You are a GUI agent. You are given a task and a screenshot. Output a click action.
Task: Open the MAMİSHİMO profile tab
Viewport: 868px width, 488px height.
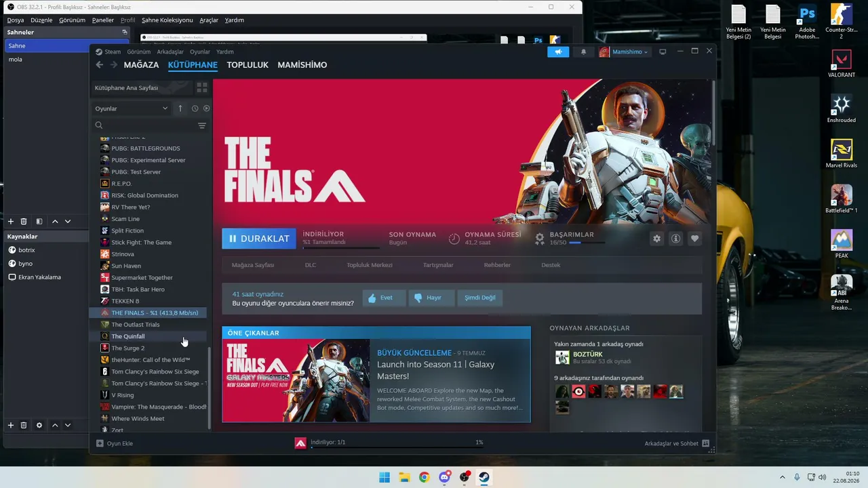pos(302,65)
